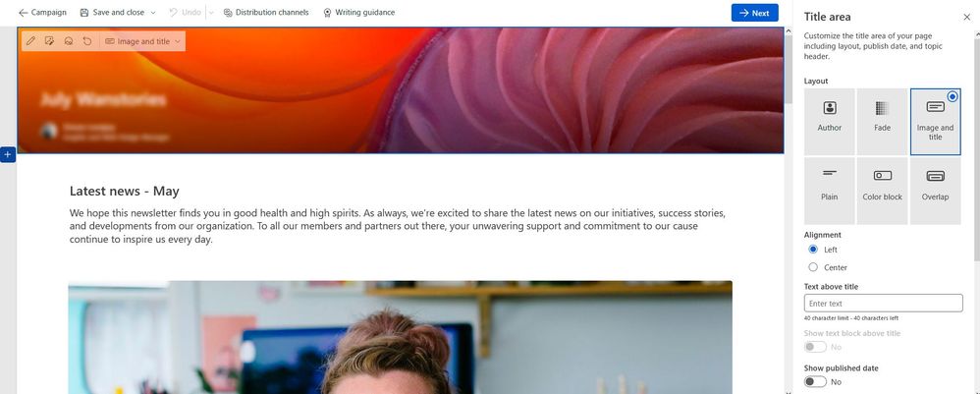Select the Overlap layout tile
980x394 pixels.
935,191
